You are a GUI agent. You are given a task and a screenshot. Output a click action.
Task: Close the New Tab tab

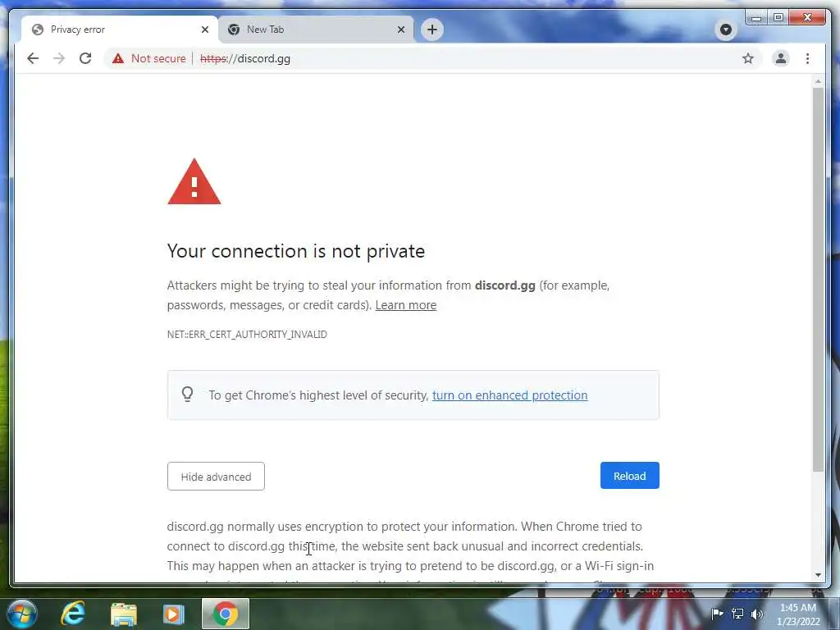click(400, 30)
